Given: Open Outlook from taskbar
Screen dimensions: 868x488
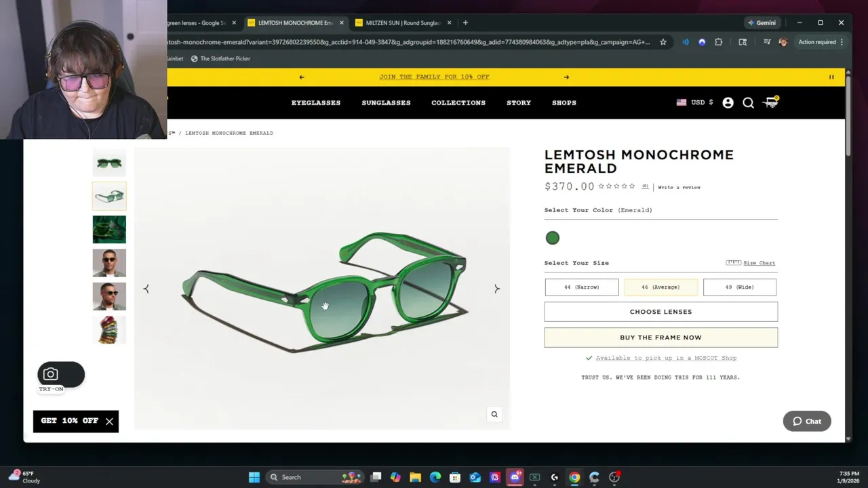Looking at the screenshot, I should 475,477.
